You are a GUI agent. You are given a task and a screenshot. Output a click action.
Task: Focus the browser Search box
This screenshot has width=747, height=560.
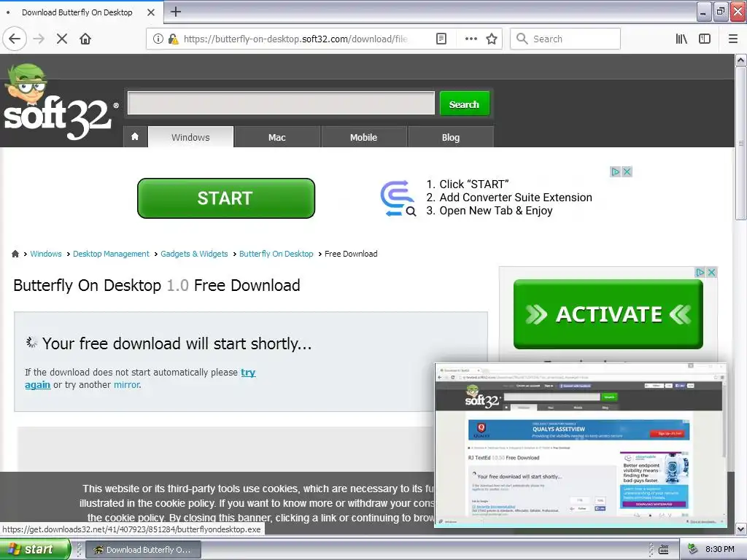[x=565, y=39]
